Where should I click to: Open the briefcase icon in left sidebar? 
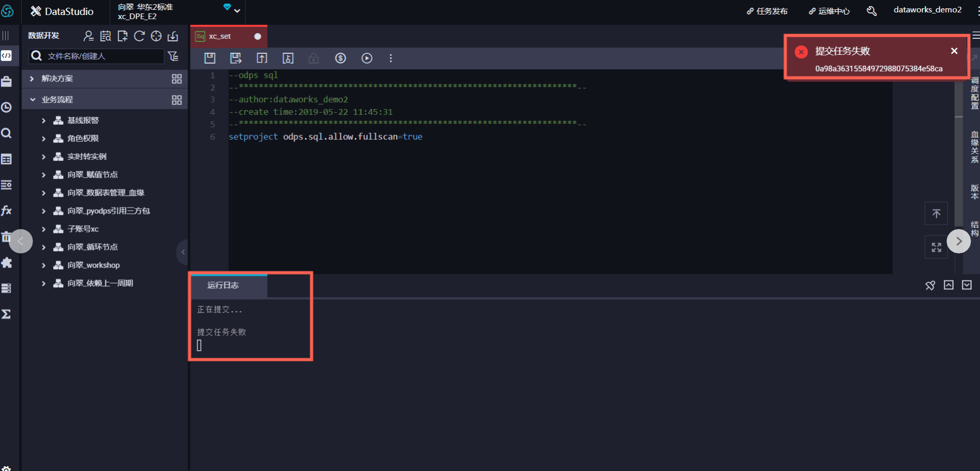[7, 81]
